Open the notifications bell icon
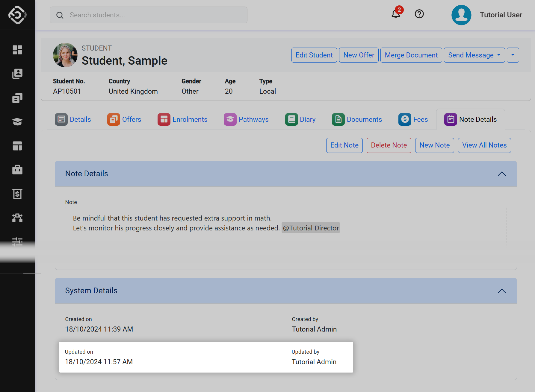Image resolution: width=535 pixels, height=392 pixels. (x=396, y=14)
